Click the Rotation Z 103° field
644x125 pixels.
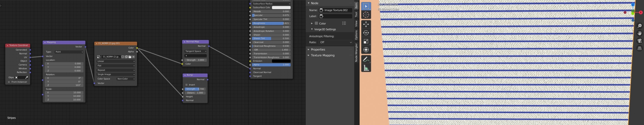pos(64,85)
